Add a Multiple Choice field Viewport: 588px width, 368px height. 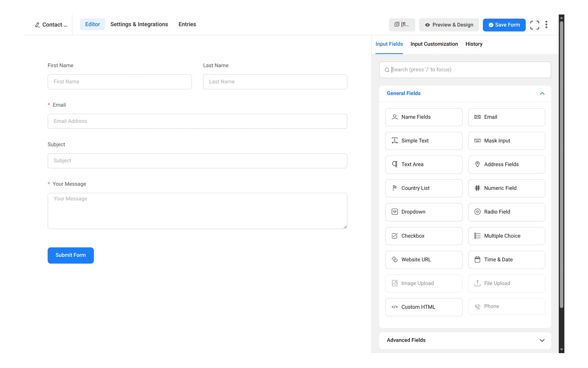(x=507, y=236)
